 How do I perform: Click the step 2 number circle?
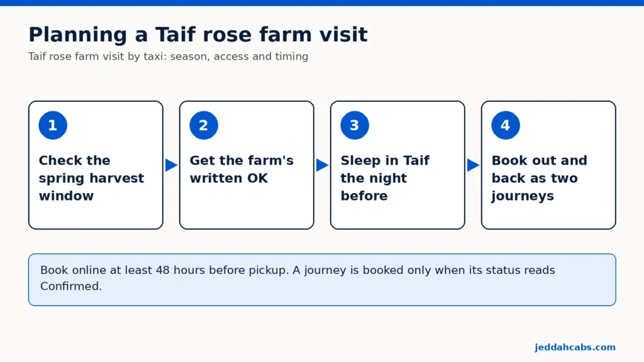click(204, 125)
